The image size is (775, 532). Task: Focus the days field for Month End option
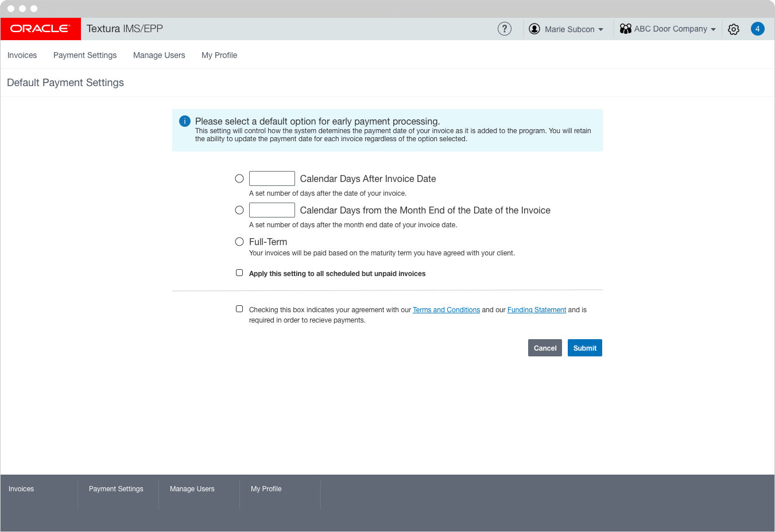[x=272, y=210]
